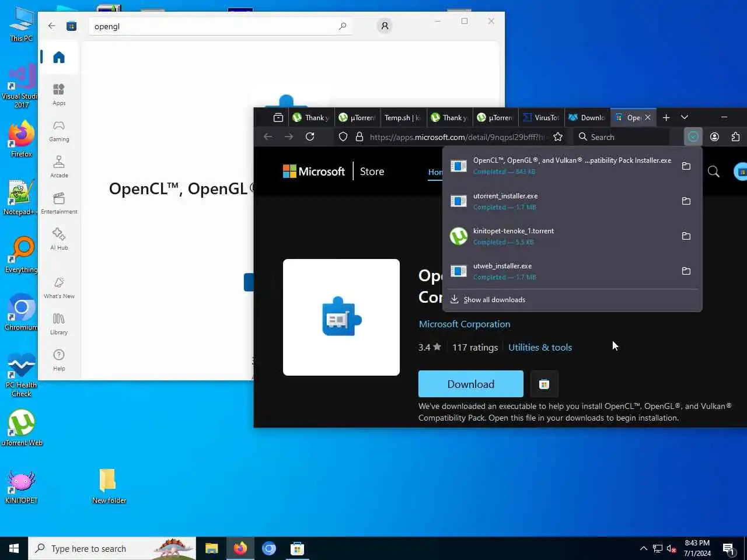Click the Store link in the page header
The height and width of the screenshot is (560, 747).
coord(372,171)
